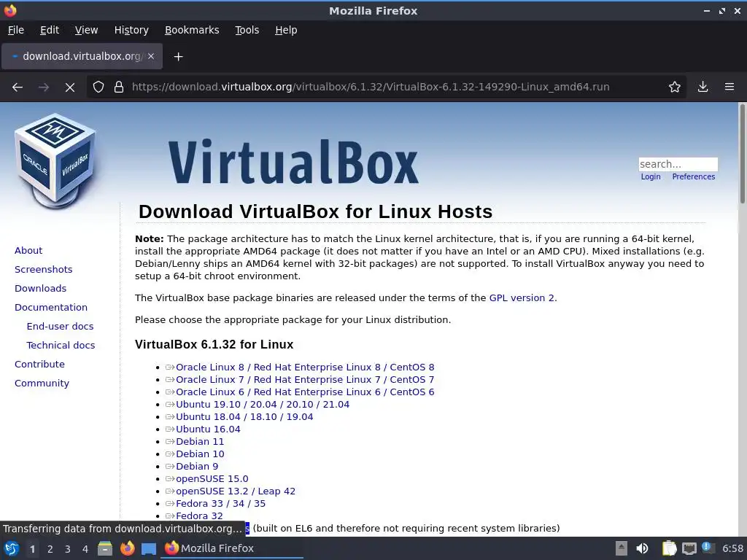Switch to workspace 2

point(50,549)
